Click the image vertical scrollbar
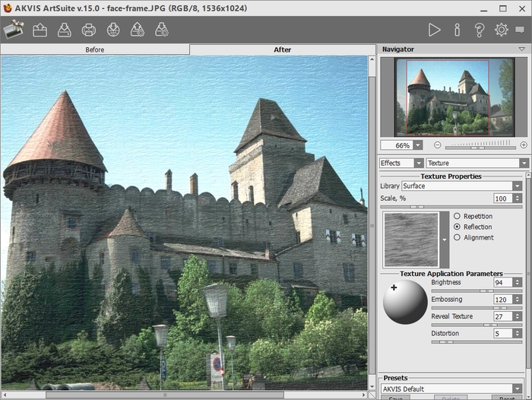The width and height of the screenshot is (532, 400). [x=372, y=224]
